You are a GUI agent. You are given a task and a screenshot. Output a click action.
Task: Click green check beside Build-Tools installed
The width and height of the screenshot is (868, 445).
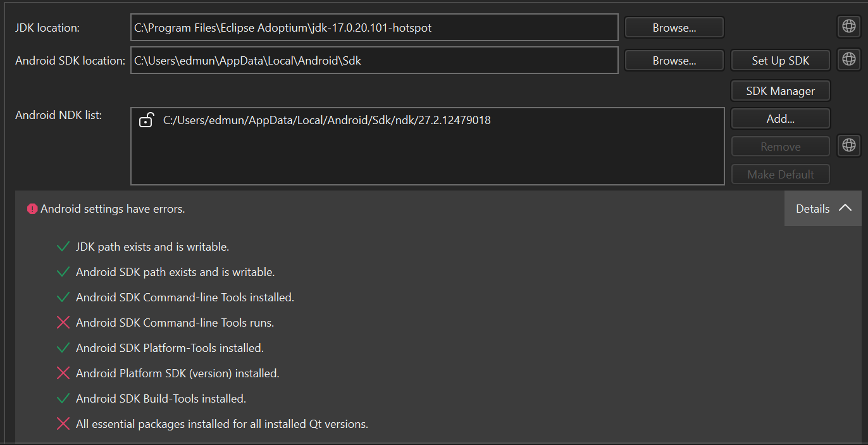point(63,399)
